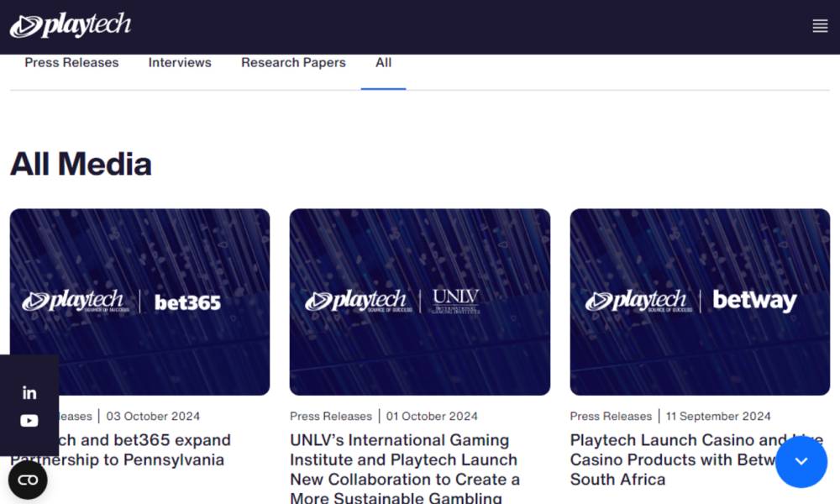Viewport: 840px width, 504px height.
Task: Open the Playtech betway article thumbnail
Action: pyautogui.click(x=700, y=302)
